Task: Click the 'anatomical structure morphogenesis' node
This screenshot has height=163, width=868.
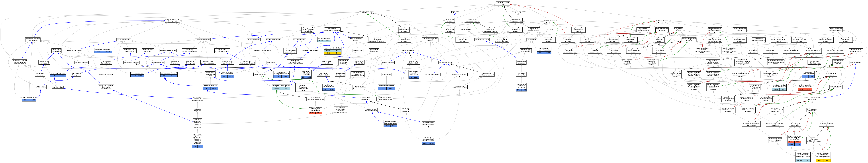Action: (x=33, y=40)
